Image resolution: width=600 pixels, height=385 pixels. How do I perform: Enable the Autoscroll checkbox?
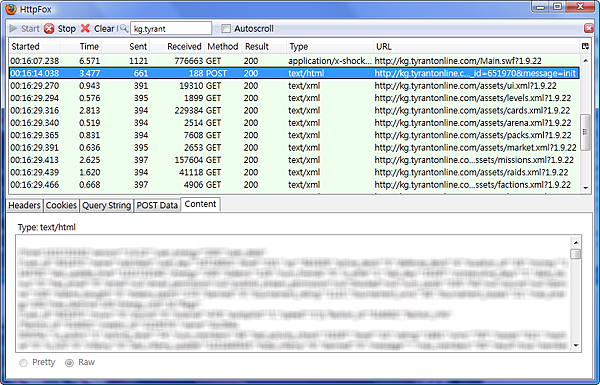pos(226,28)
